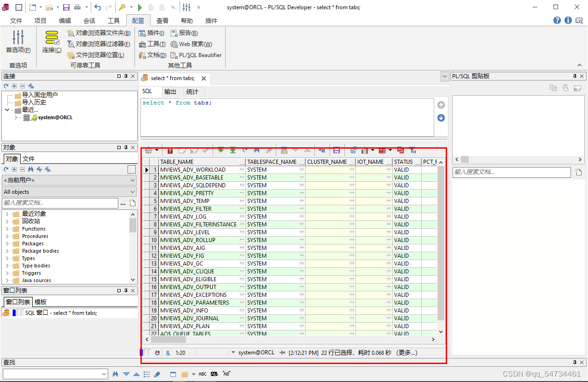Click the filter funnel icon in grid toolbar
Screen dimensions: 588x382
pyautogui.click(x=413, y=150)
